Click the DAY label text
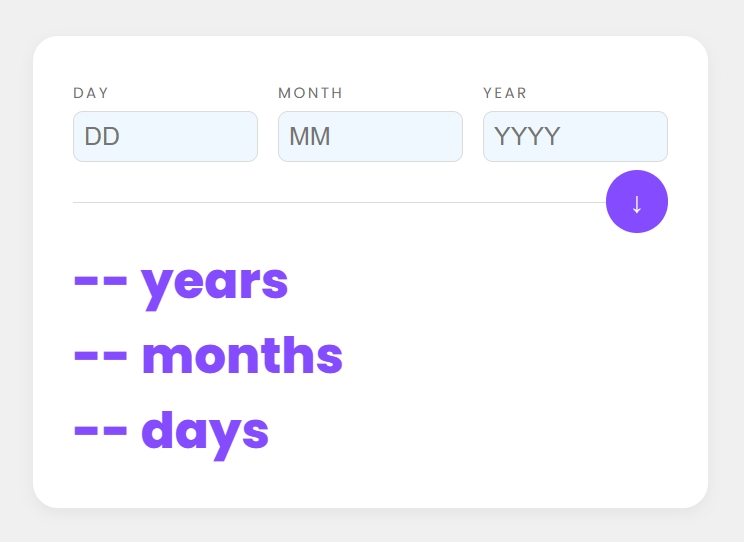This screenshot has width=744, height=542. tap(91, 93)
